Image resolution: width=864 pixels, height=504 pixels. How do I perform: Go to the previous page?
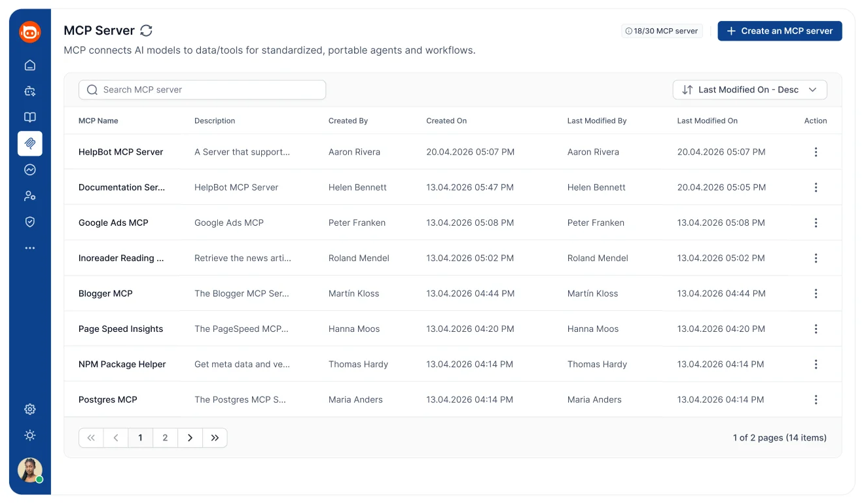click(x=116, y=438)
